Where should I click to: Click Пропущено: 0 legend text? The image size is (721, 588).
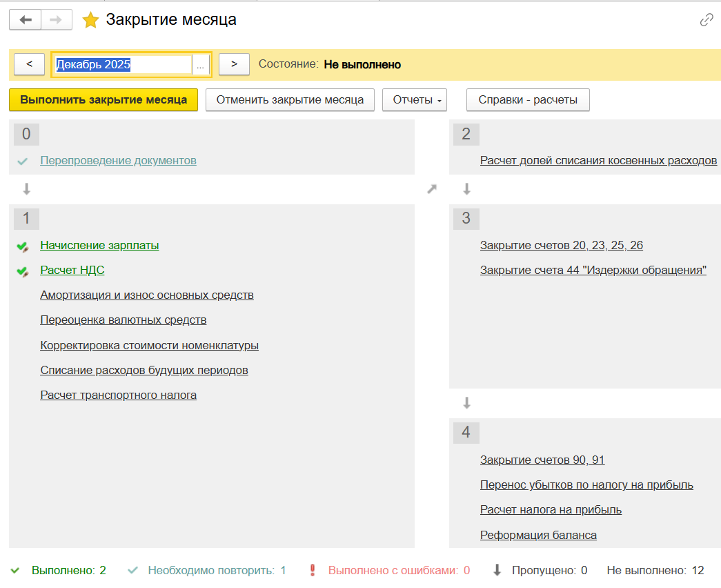click(549, 570)
